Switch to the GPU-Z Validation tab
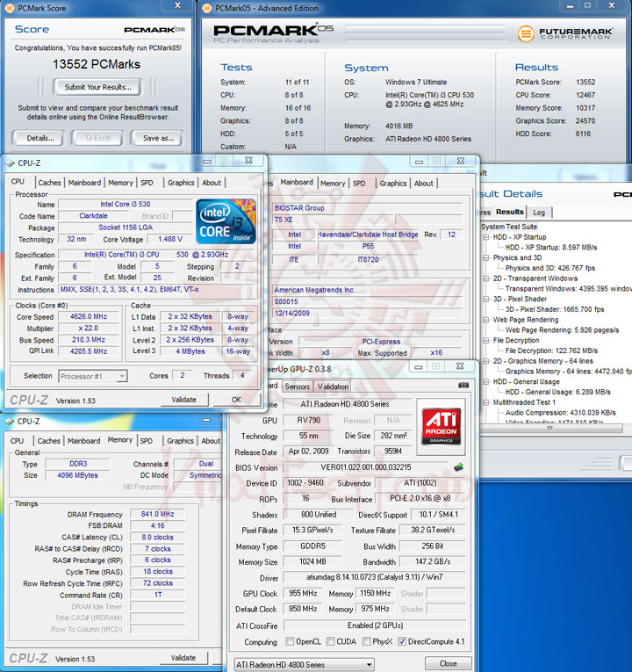 [x=333, y=387]
